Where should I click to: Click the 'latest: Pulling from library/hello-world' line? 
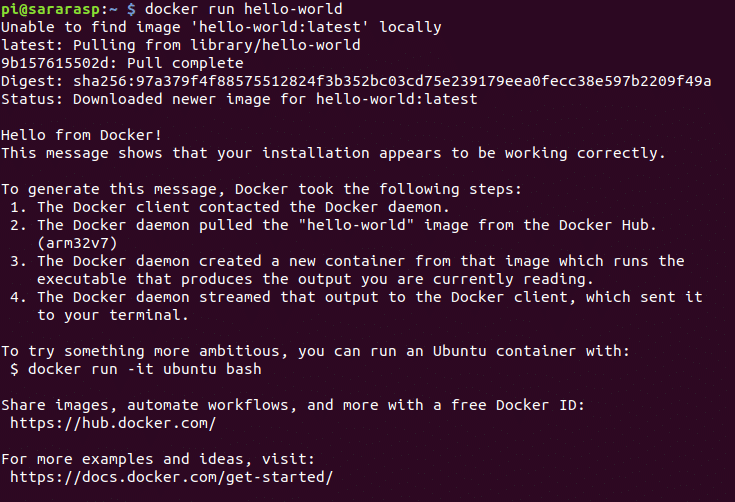(181, 45)
